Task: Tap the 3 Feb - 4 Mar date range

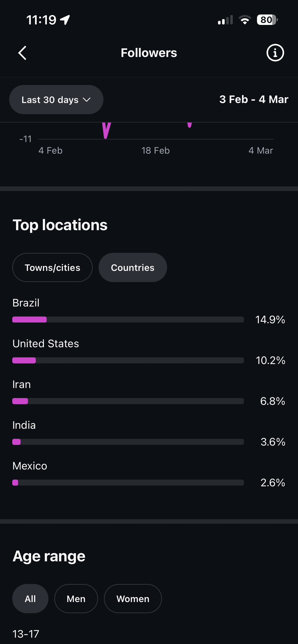Action: point(254,99)
